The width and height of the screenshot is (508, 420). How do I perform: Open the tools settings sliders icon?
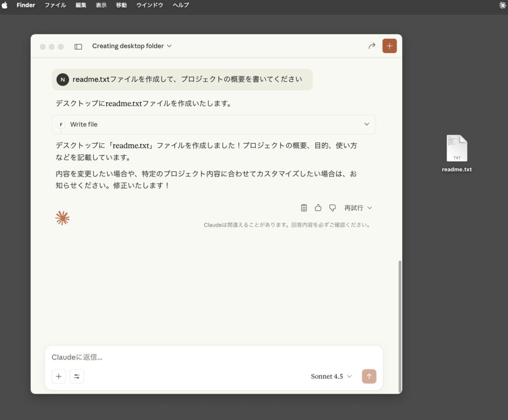pos(77,376)
